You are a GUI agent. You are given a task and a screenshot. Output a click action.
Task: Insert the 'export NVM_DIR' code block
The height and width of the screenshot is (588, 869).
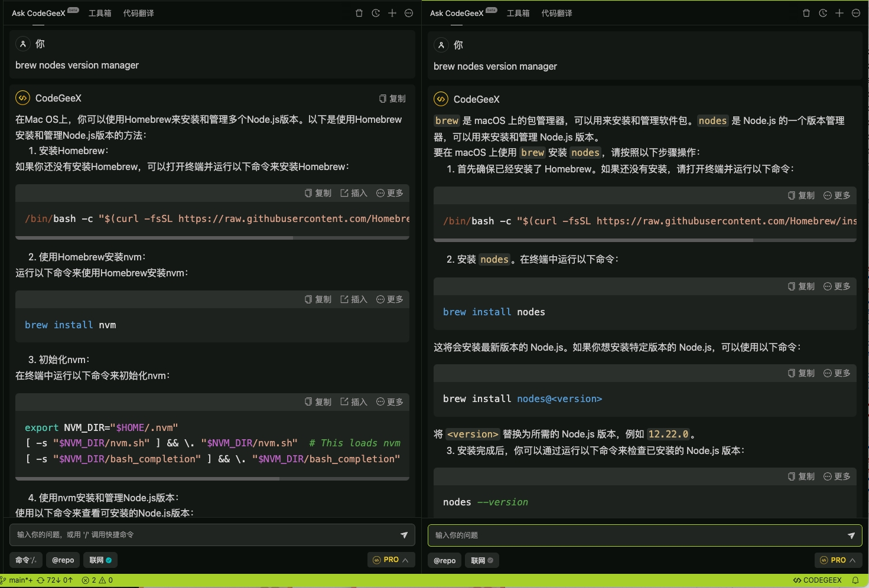(354, 402)
